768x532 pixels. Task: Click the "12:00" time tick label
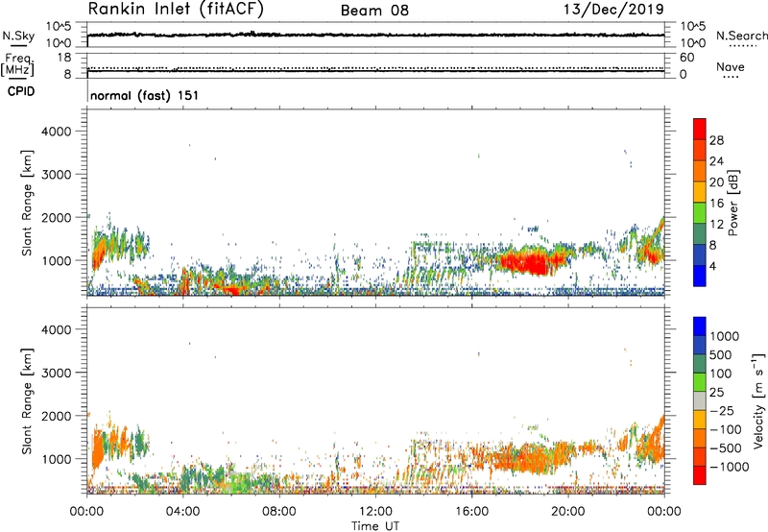375,512
